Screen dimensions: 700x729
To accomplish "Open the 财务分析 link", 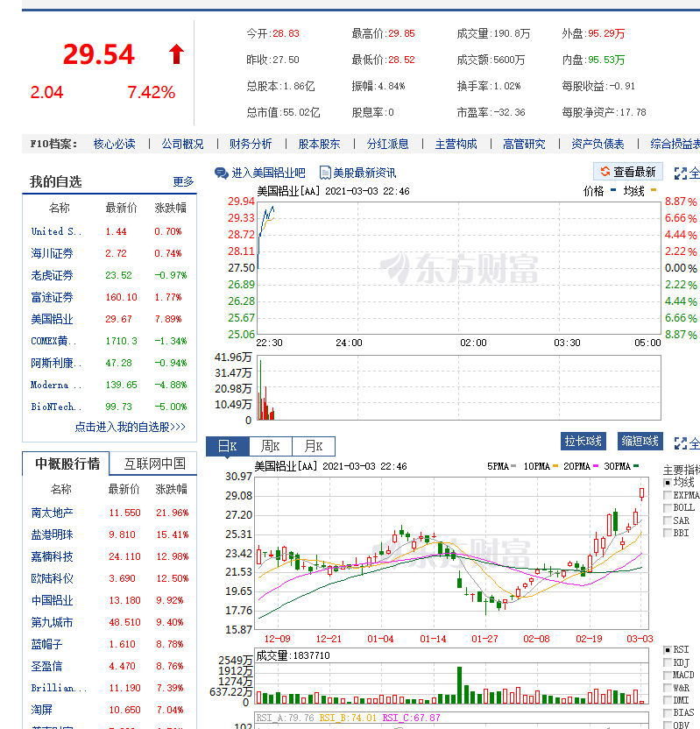I will point(251,144).
